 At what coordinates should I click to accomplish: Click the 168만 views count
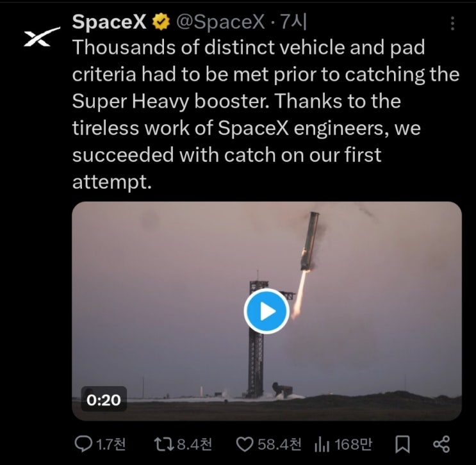[x=353, y=443]
